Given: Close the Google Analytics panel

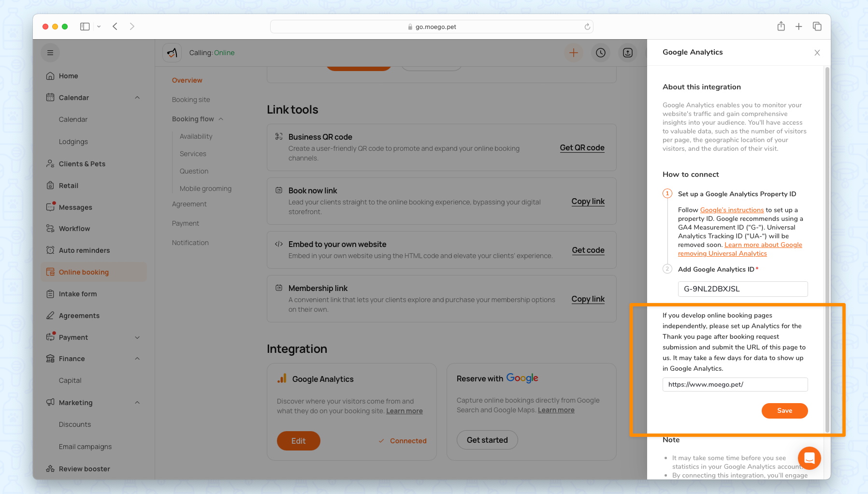Looking at the screenshot, I should click(817, 53).
